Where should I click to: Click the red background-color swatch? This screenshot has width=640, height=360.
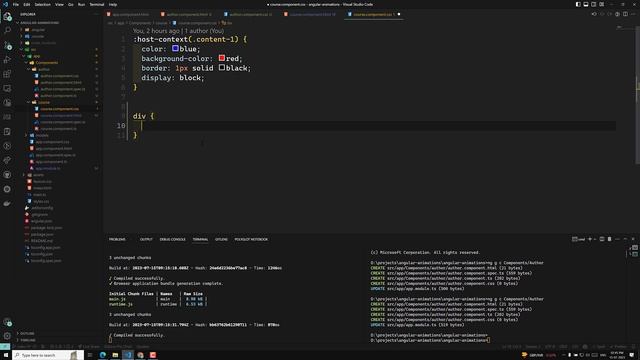pyautogui.click(x=222, y=58)
